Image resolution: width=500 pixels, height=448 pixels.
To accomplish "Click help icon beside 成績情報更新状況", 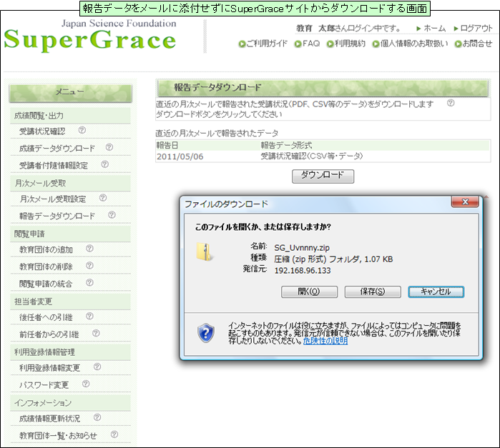I will click(97, 417).
